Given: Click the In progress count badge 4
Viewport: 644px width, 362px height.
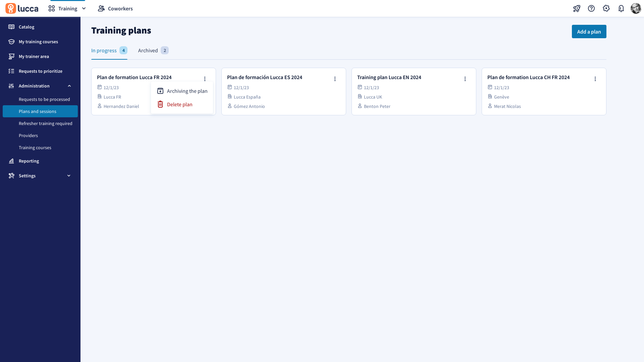Looking at the screenshot, I should click(x=123, y=50).
